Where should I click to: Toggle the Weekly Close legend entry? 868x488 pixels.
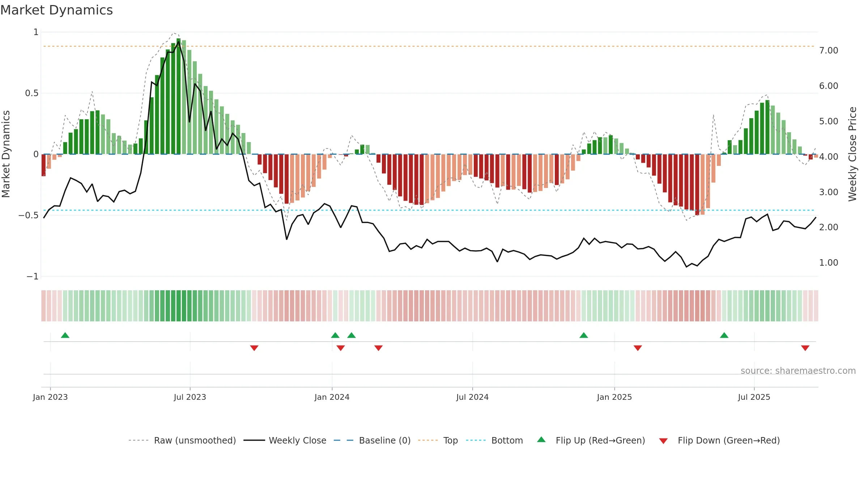coord(285,440)
